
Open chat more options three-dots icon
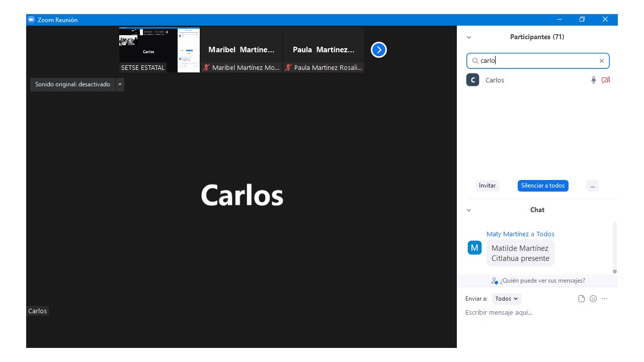(605, 299)
